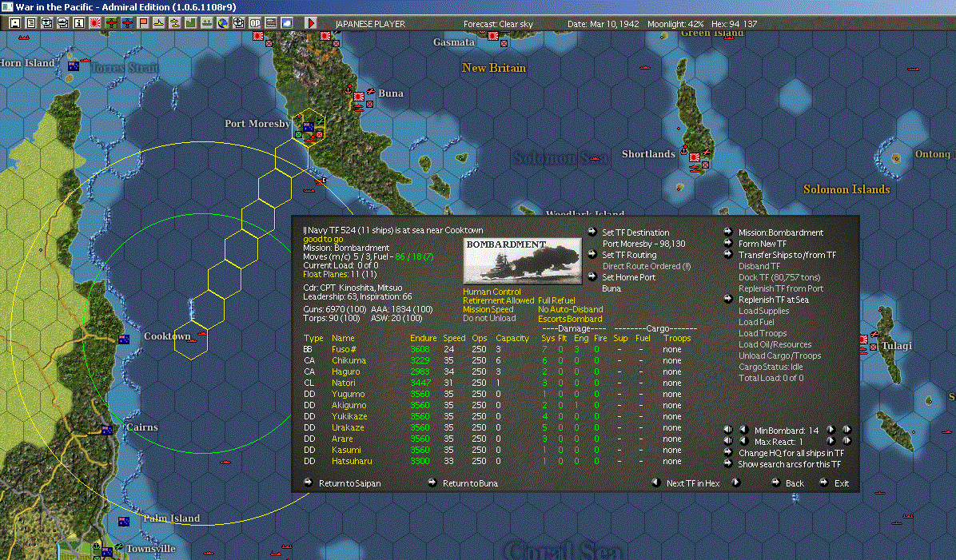Click the Cairns base flag on map
This screenshot has height=560, width=956.
(x=107, y=430)
